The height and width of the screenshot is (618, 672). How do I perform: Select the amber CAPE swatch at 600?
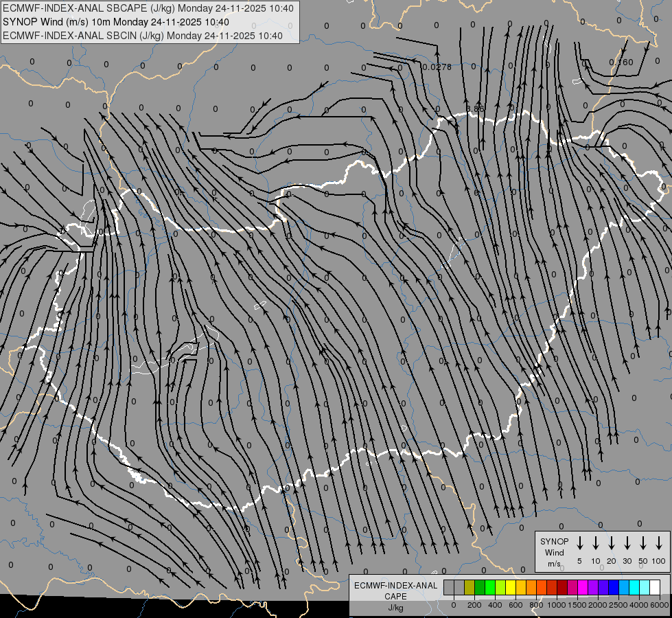[x=521, y=587]
